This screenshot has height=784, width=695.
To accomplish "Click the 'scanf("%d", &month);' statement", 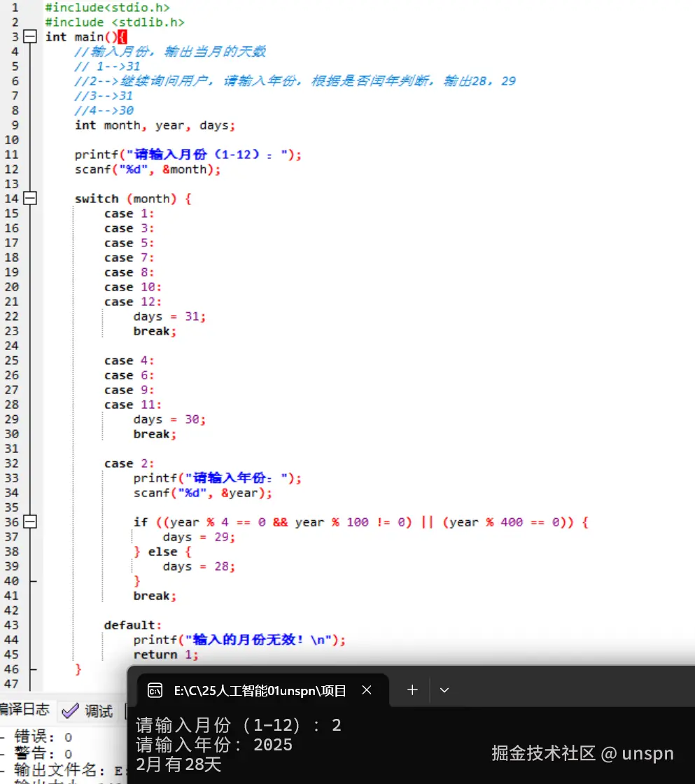I will [148, 169].
